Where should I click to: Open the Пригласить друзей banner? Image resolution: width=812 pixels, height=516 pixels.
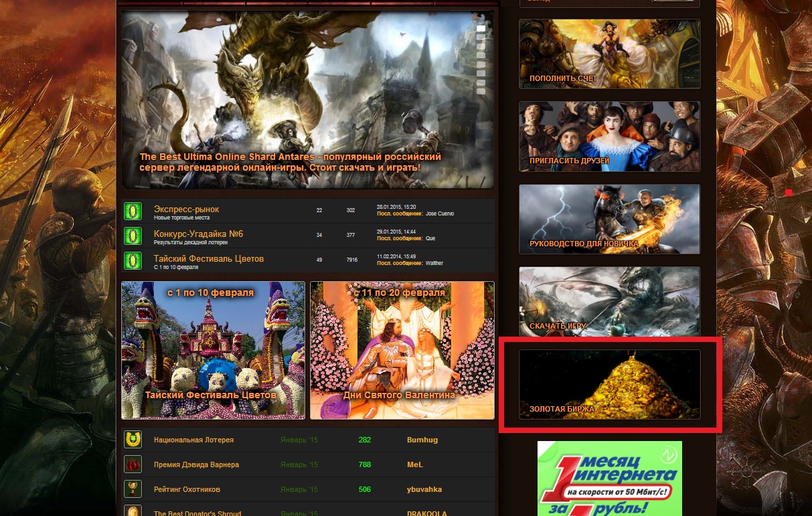(x=610, y=137)
